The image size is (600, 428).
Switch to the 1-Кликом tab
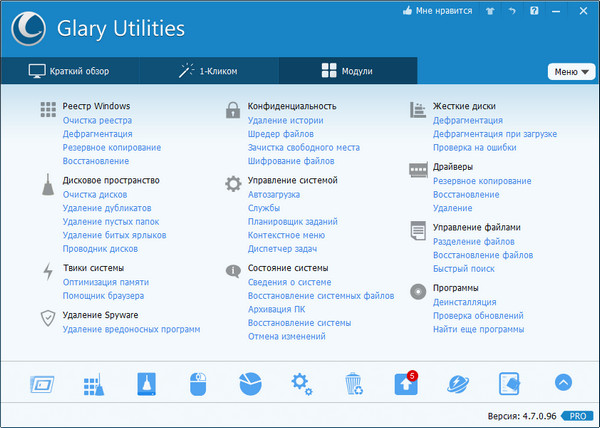[x=209, y=71]
